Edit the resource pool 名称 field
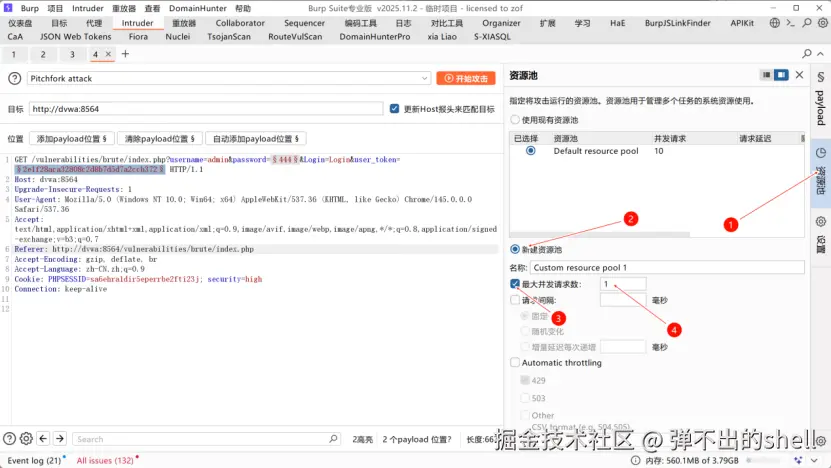The width and height of the screenshot is (831, 468). pos(667,268)
